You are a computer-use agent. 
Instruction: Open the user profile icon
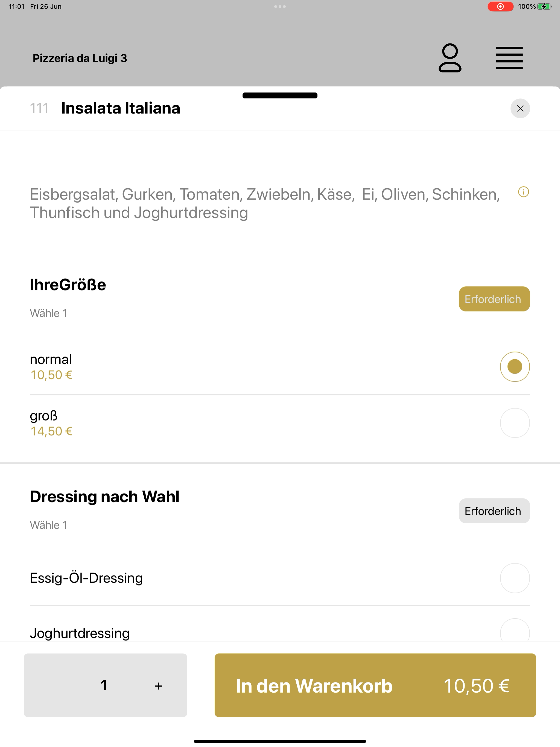[x=450, y=58]
